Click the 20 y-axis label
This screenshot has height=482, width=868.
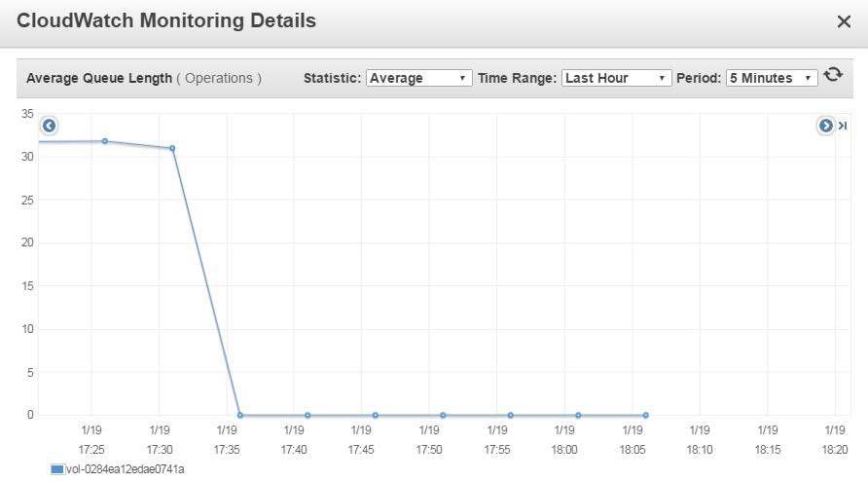coord(27,242)
